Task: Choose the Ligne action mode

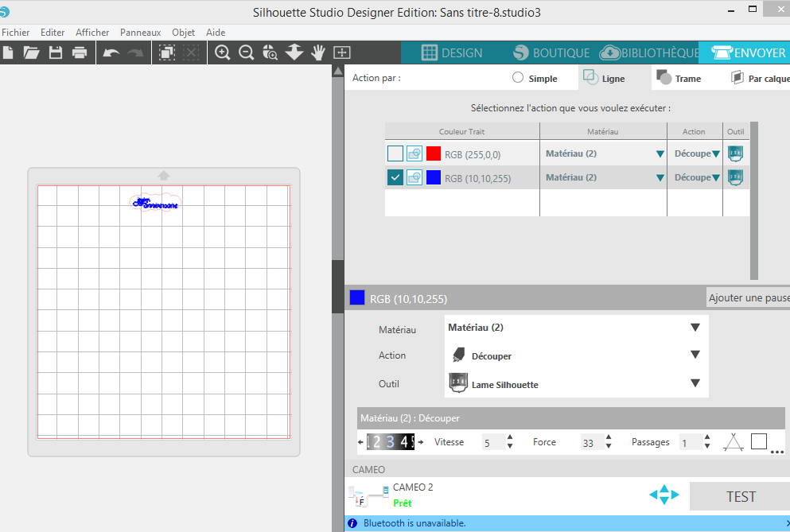Action: click(615, 78)
